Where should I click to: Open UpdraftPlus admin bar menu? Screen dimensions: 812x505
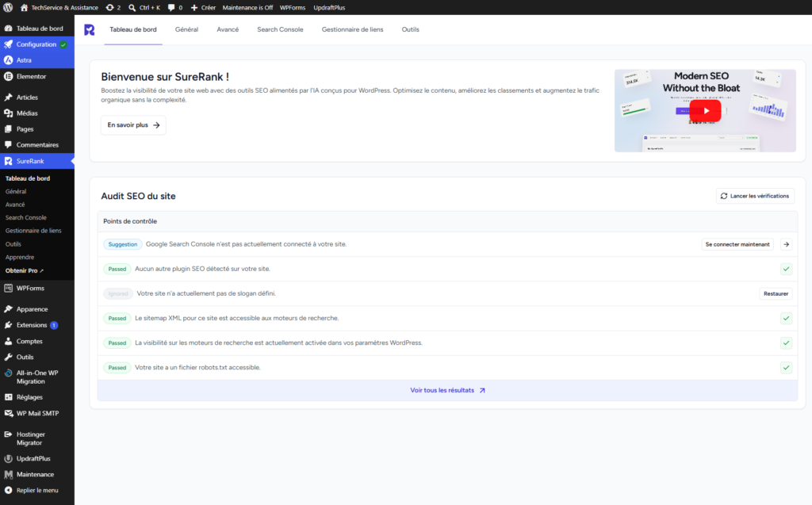click(329, 7)
